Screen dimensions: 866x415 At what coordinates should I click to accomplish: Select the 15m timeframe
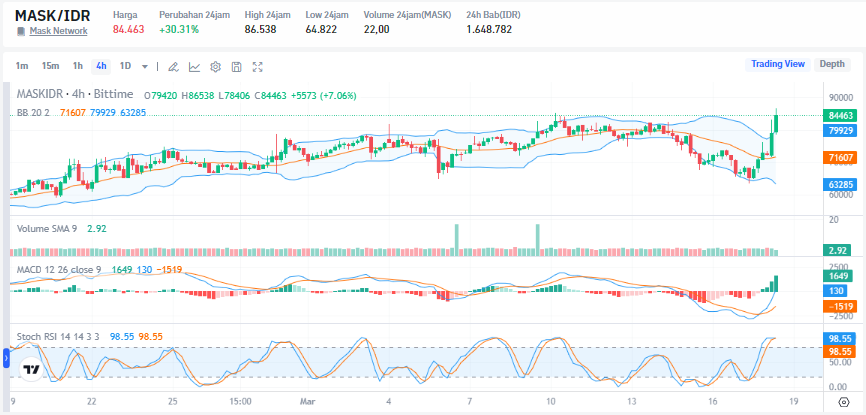50,66
